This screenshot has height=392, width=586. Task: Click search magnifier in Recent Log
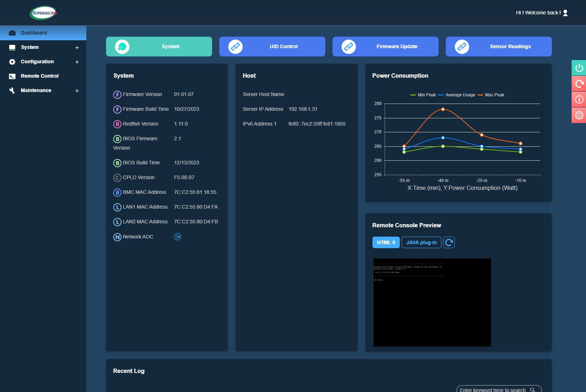coord(532,390)
